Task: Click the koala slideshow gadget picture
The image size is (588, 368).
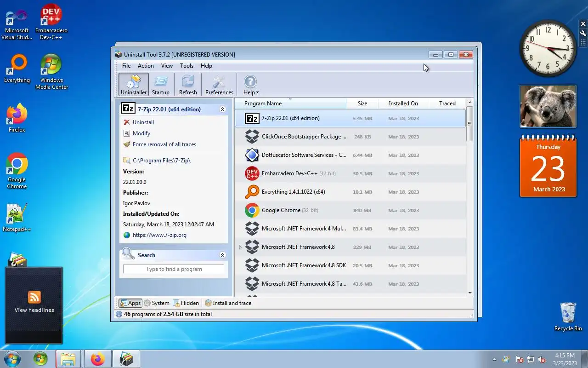Action: pyautogui.click(x=548, y=106)
